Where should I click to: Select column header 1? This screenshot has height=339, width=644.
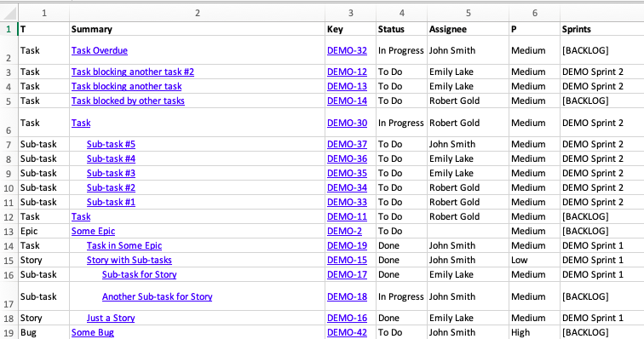pyautogui.click(x=44, y=13)
